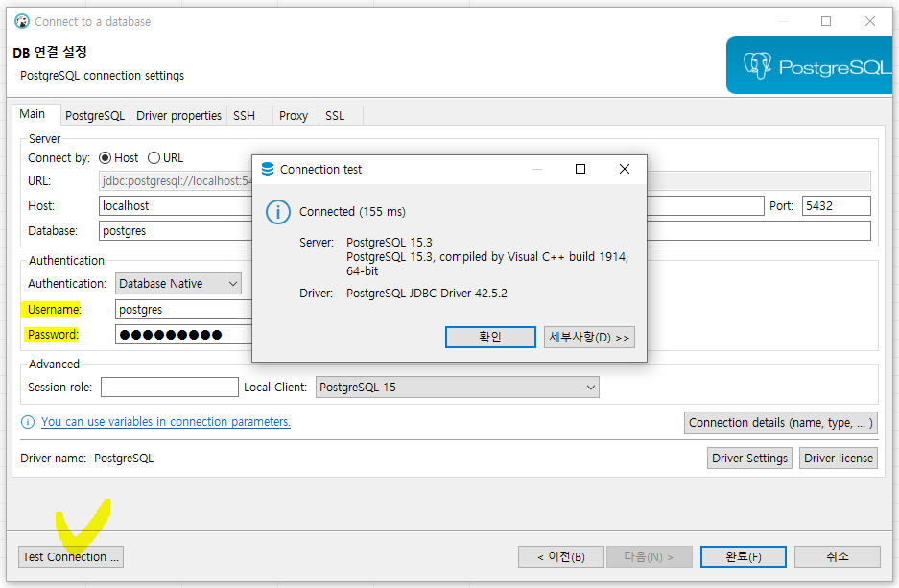Open Driver license
Viewport: 899px width, 588px height.
coord(839,459)
